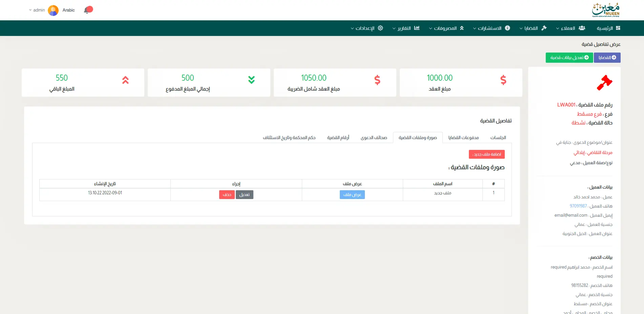The width and height of the screenshot is (644, 314).
Task: Go to الرئيسية home menu item
Action: point(608,28)
